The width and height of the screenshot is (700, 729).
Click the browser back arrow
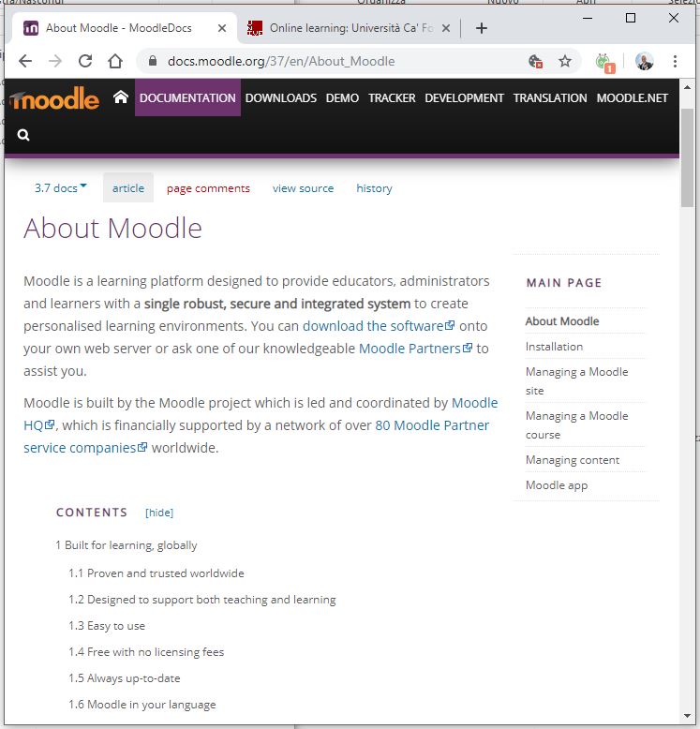(25, 61)
